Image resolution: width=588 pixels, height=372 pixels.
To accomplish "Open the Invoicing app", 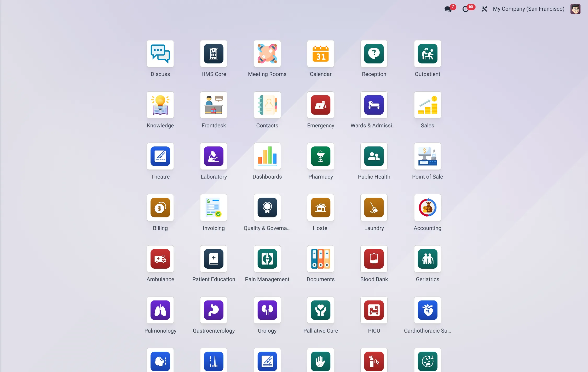I will [x=214, y=208].
